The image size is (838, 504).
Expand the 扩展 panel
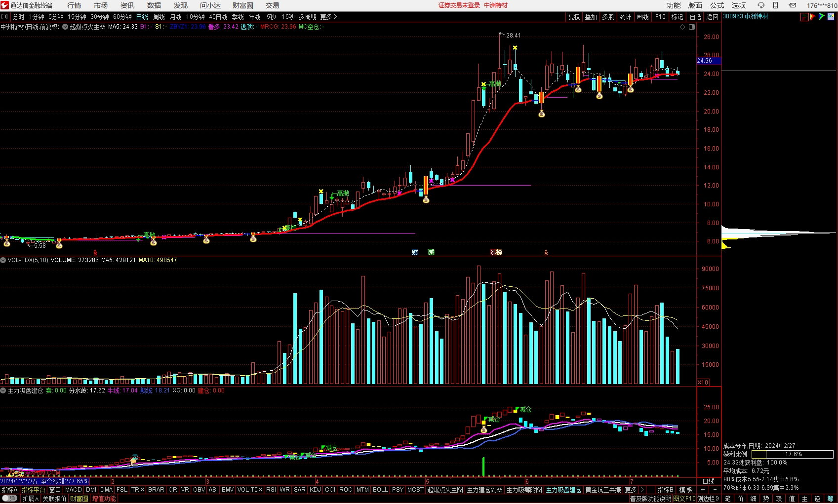pos(30,499)
